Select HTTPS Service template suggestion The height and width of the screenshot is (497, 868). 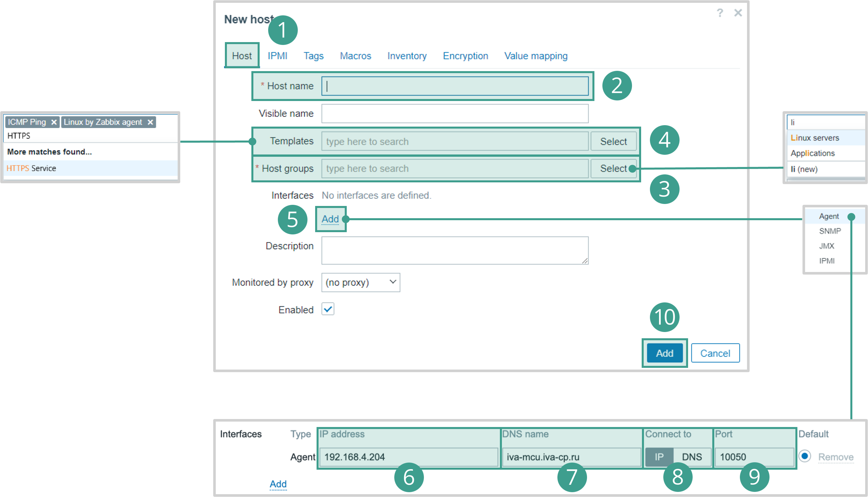[31, 168]
